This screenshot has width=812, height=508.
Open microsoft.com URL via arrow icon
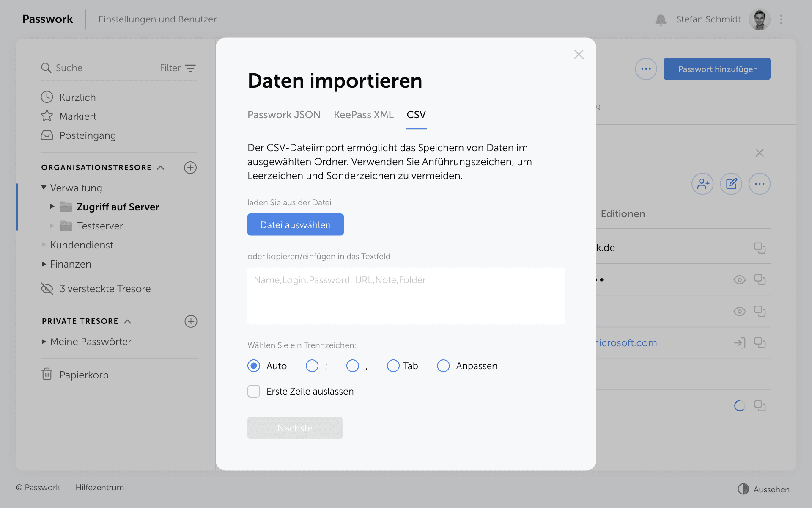(740, 343)
